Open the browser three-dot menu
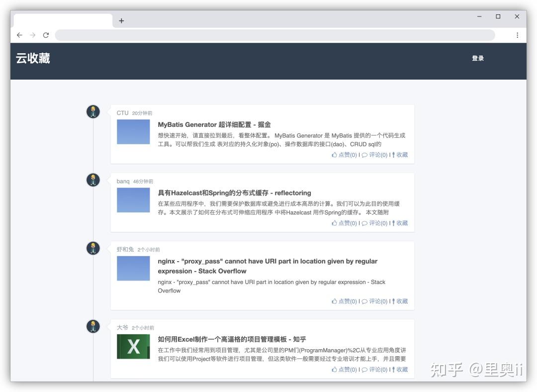This screenshot has width=537, height=392. click(518, 35)
